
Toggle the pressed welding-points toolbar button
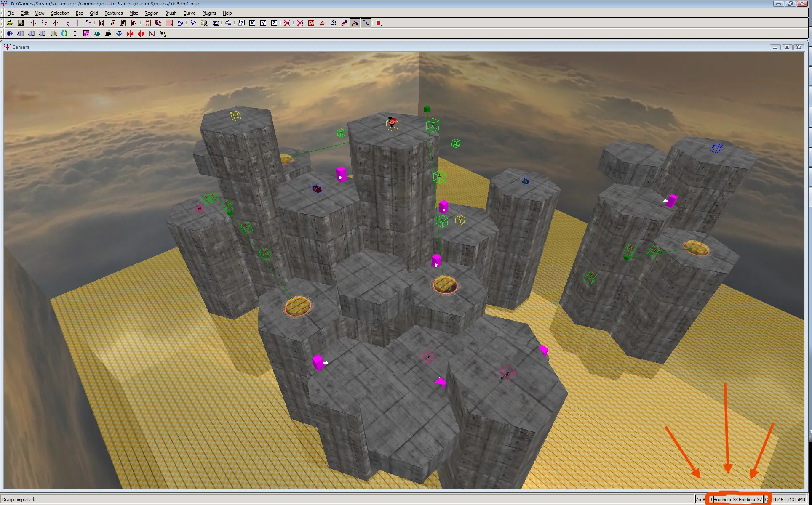click(x=355, y=23)
